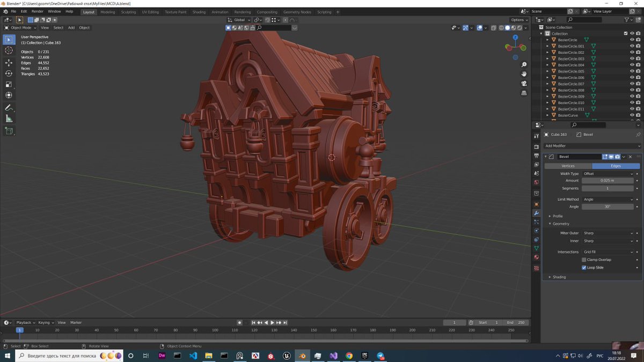The image size is (644, 362).
Task: Open Visual Studio Code from the taskbar
Action: 193,356
